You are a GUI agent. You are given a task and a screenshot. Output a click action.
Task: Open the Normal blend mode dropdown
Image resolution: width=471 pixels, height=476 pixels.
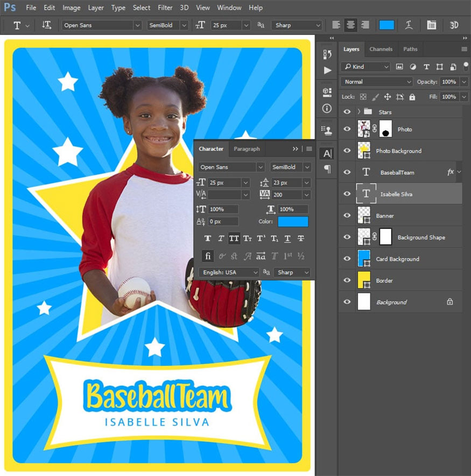pos(376,82)
